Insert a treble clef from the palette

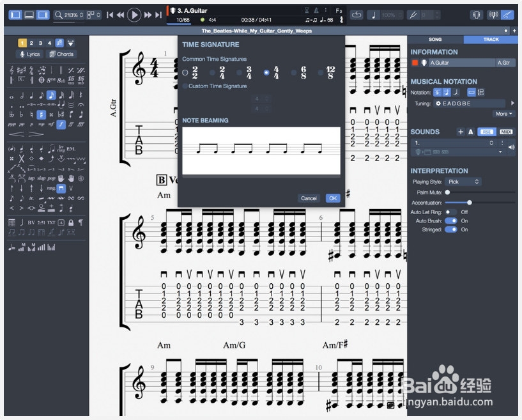coord(12,70)
